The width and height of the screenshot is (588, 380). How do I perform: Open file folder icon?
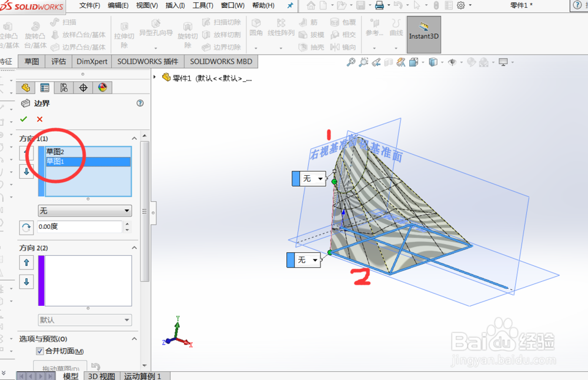[x=341, y=6]
